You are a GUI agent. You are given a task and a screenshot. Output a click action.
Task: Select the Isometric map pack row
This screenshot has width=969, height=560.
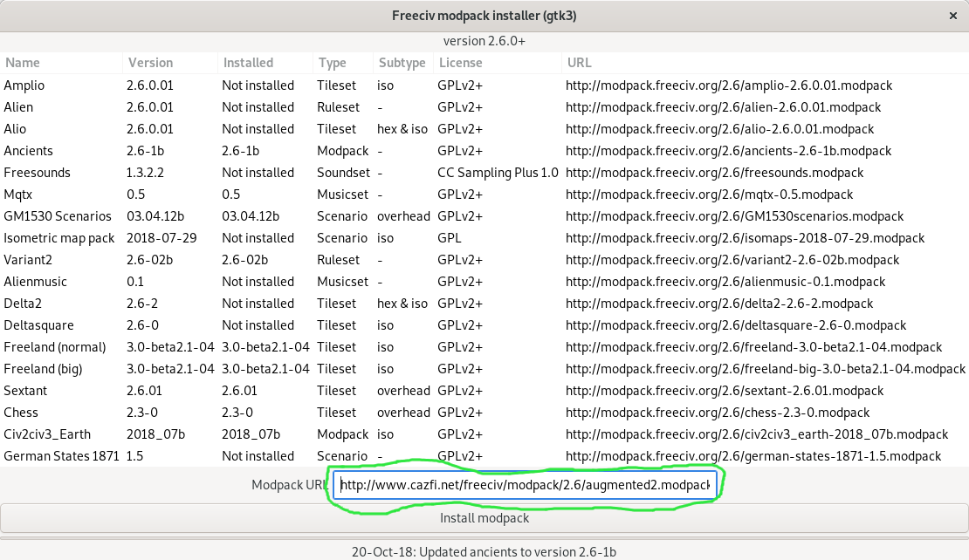[x=58, y=238]
